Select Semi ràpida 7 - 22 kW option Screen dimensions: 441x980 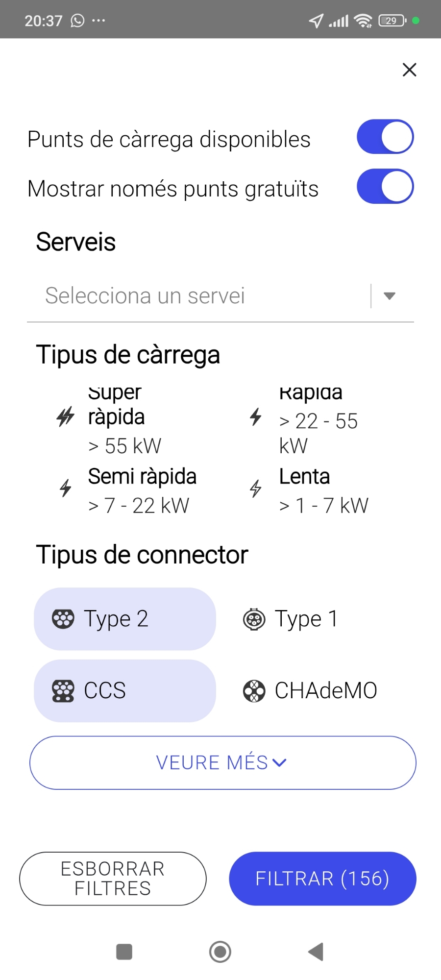point(142,491)
